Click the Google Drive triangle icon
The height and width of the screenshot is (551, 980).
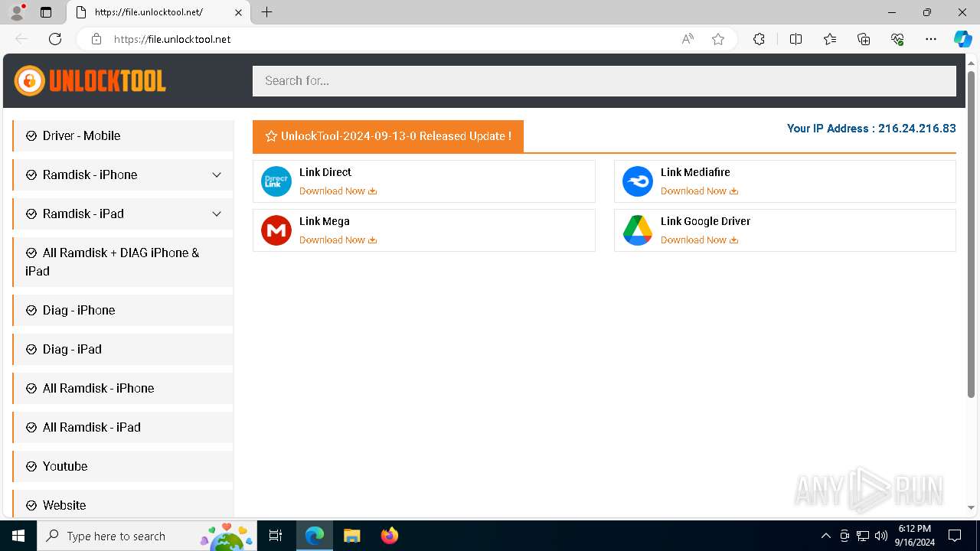pyautogui.click(x=638, y=230)
